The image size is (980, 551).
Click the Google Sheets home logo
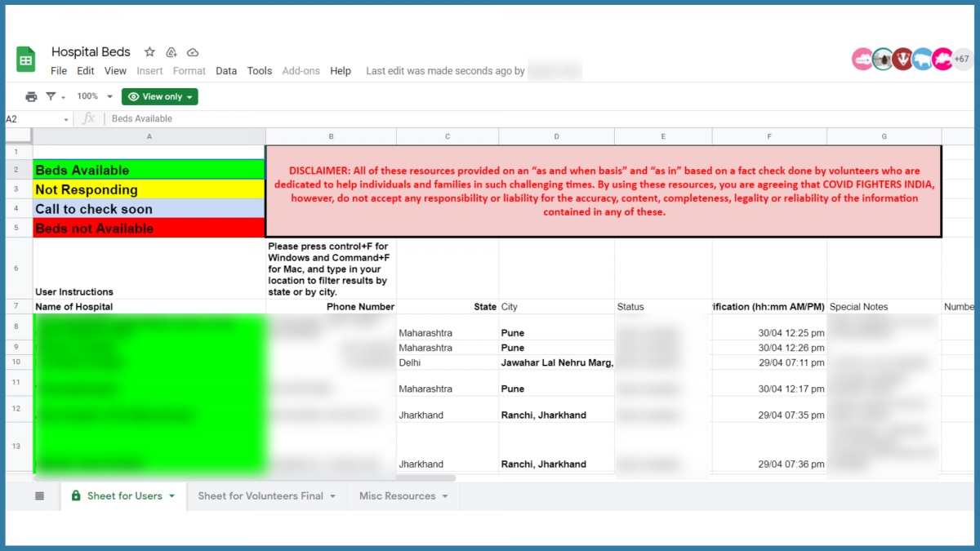click(x=26, y=60)
